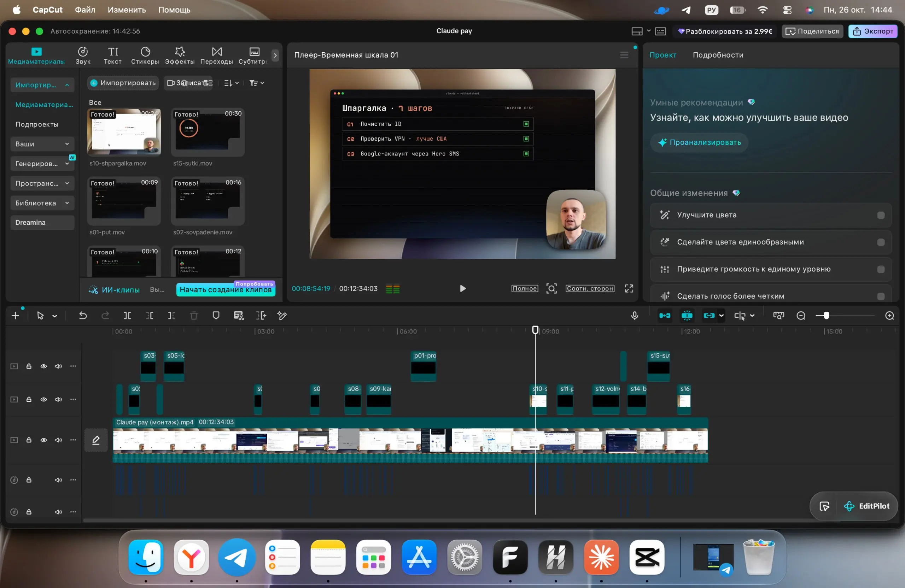Open the Изменить menu

point(127,10)
